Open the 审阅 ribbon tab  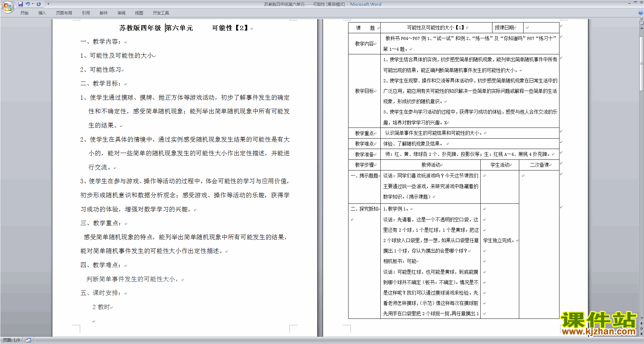click(x=121, y=13)
